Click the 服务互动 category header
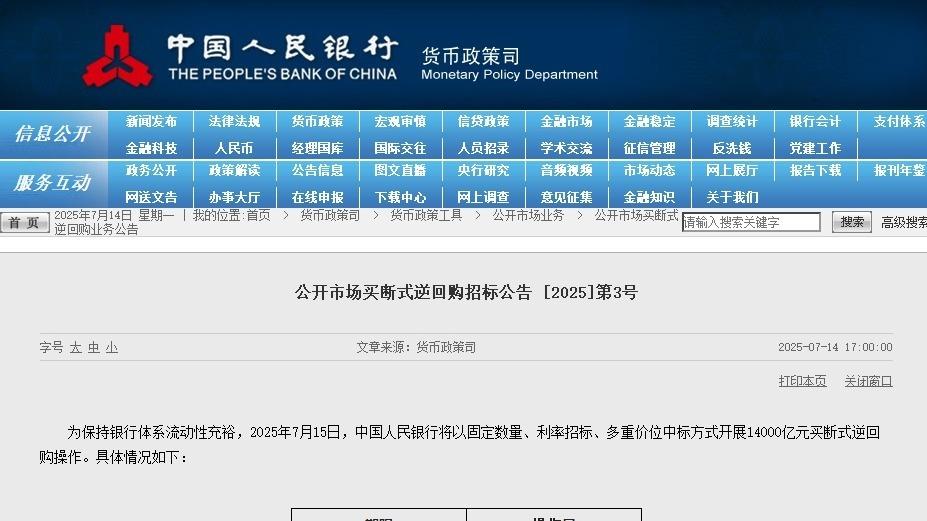 pyautogui.click(x=52, y=183)
